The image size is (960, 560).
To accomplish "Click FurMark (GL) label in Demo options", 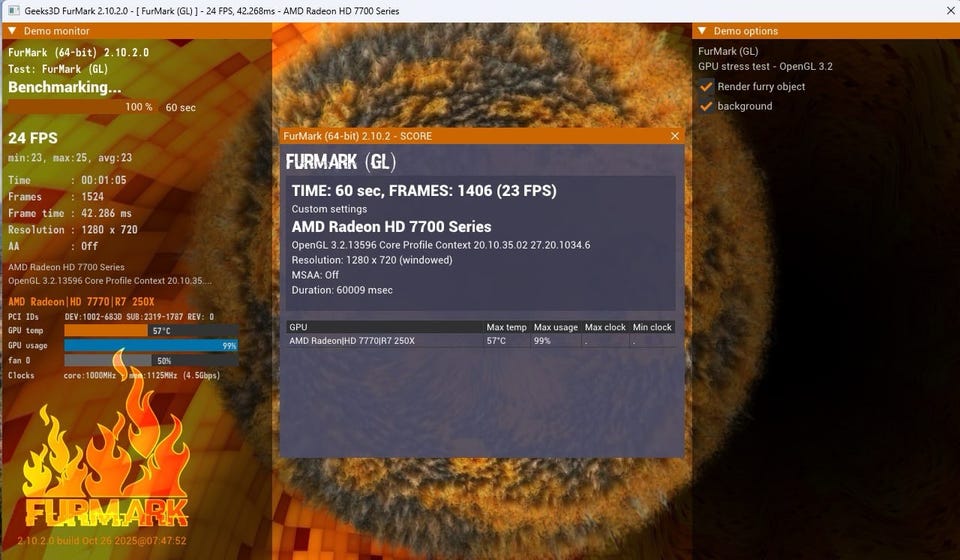I will point(728,51).
